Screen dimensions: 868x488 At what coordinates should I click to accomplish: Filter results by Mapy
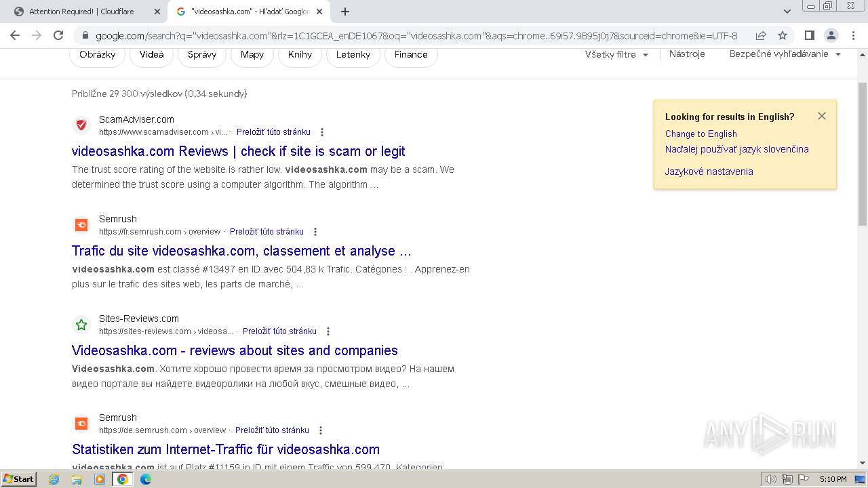point(252,54)
